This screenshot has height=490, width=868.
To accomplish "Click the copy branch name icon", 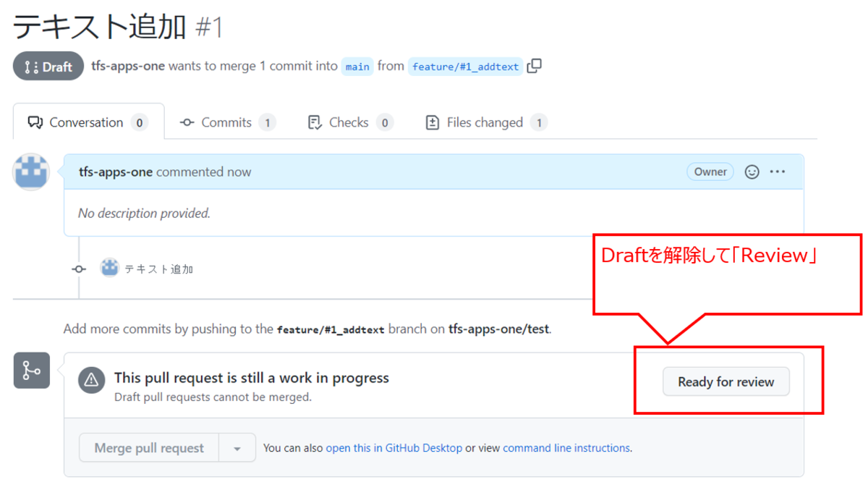I will 534,66.
